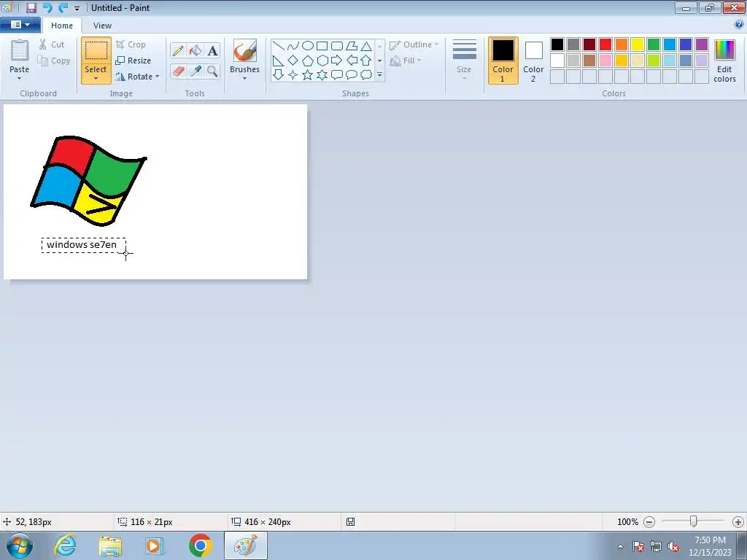
Task: Activate Color 2 background selector
Action: [533, 61]
